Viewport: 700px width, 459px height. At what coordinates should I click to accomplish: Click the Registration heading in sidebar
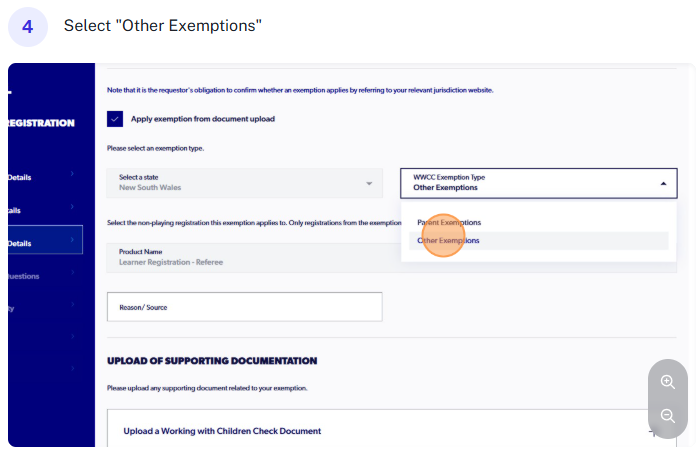[40, 123]
